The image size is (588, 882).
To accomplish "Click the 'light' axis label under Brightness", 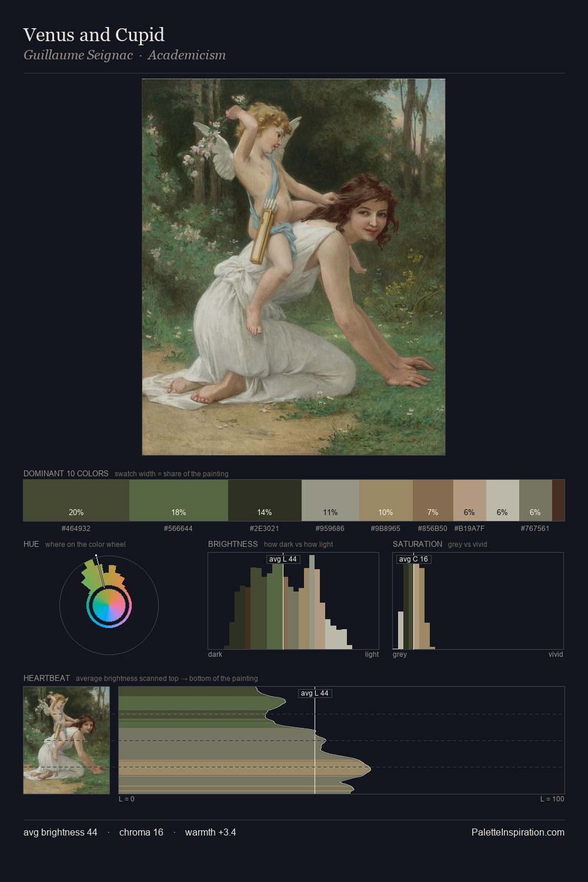I will coord(372,654).
